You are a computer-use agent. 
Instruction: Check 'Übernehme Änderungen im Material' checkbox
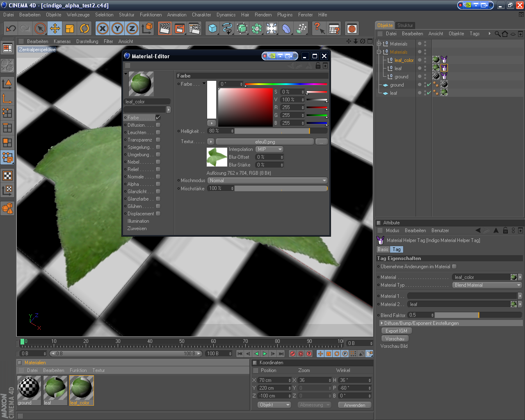pos(454,267)
